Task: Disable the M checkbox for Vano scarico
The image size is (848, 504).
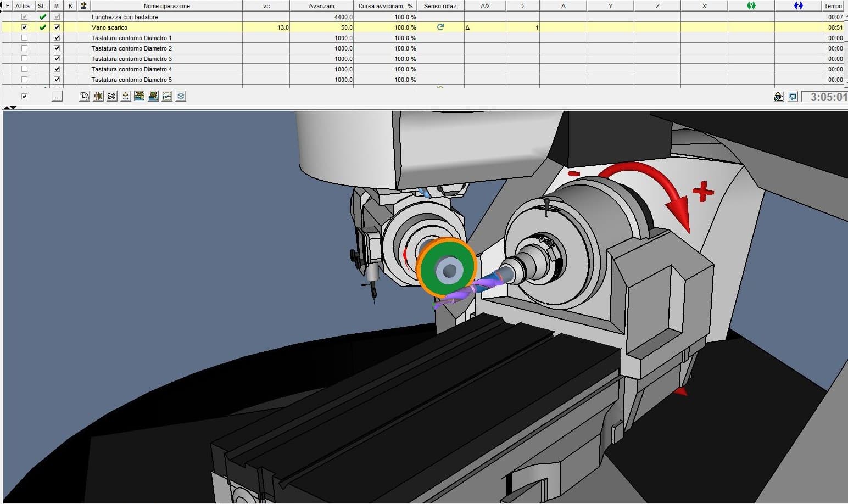Action: pos(57,27)
